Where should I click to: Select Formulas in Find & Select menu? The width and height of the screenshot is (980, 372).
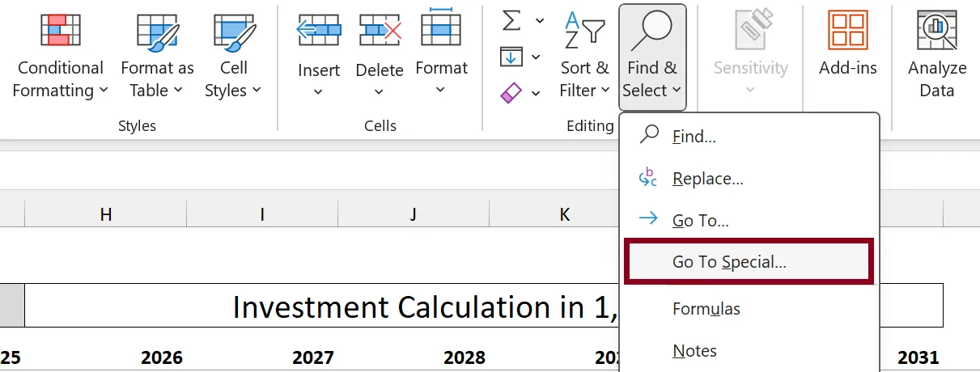click(x=749, y=309)
